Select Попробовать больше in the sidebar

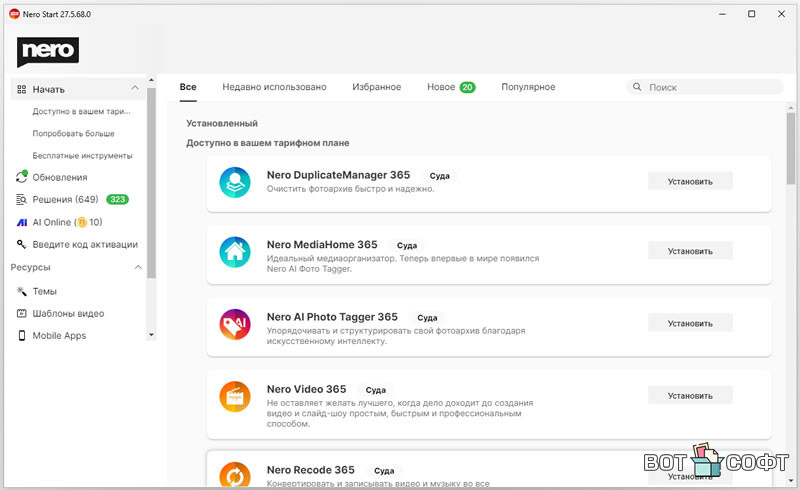tap(73, 133)
